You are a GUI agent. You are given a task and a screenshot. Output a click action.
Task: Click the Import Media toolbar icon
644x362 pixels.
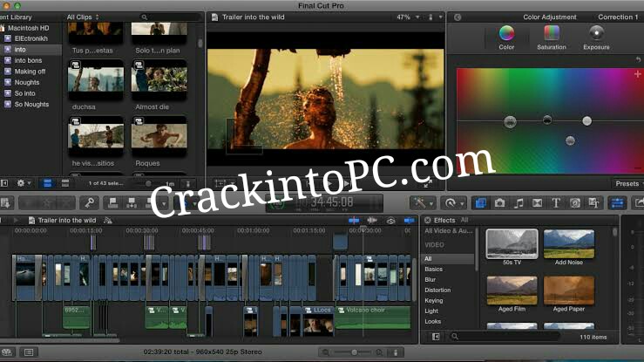[x=6, y=202]
